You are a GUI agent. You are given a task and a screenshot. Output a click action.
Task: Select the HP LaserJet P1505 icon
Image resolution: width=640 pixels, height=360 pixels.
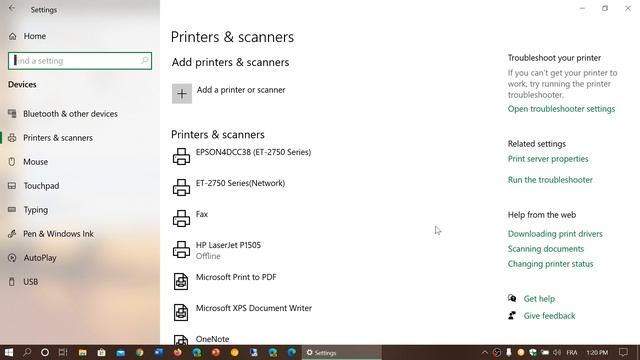[181, 249]
